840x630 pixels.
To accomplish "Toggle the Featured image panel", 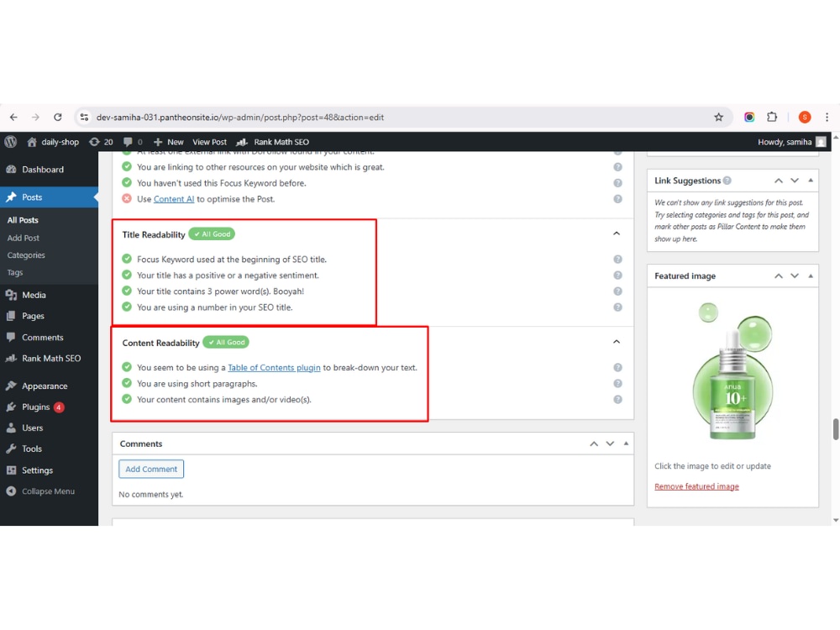I will 811,276.
